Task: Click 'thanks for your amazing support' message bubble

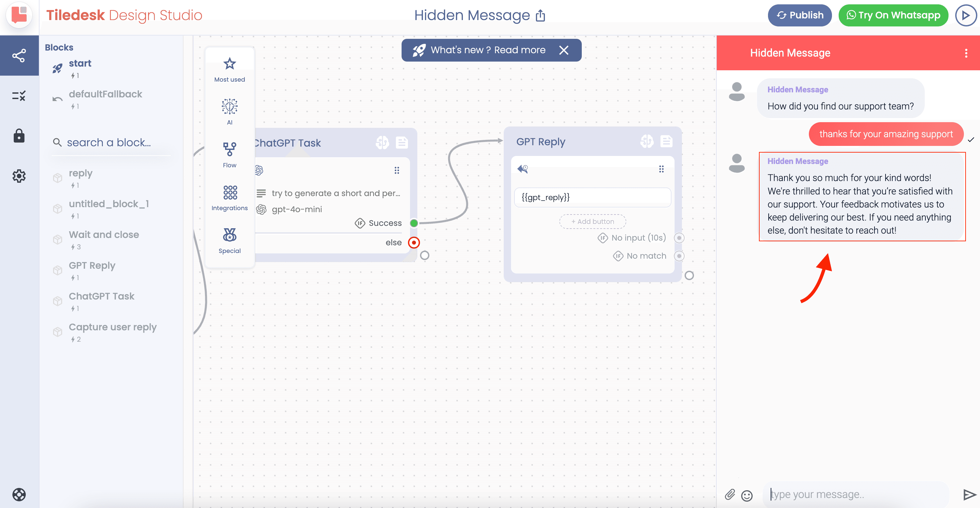Action: point(886,134)
